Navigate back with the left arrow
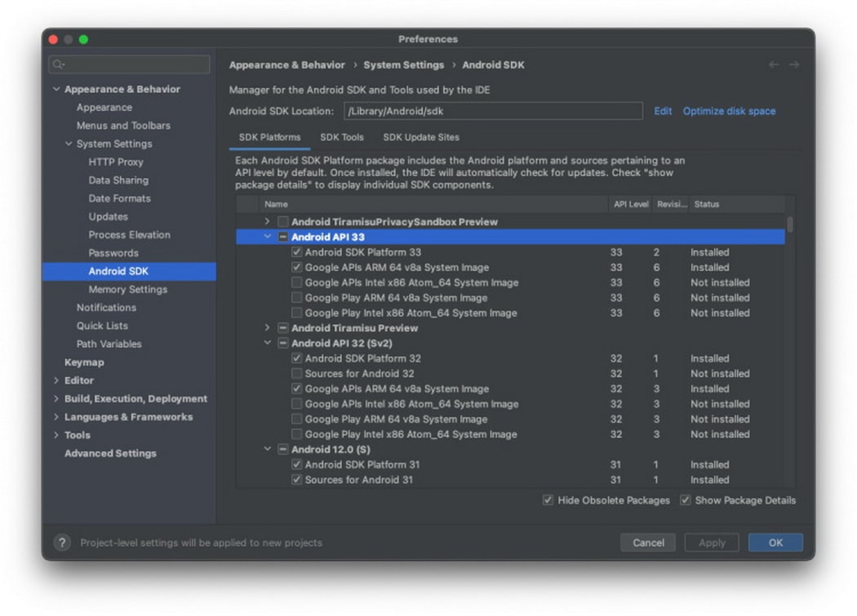This screenshot has height=616, width=857. [774, 64]
